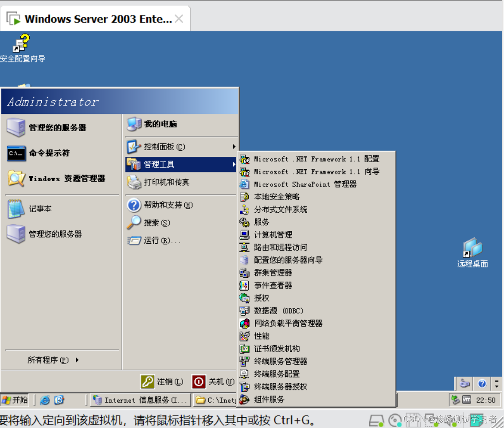Open Microsoft SharePoint 管理器 item
This screenshot has width=504, height=428.
(316, 184)
